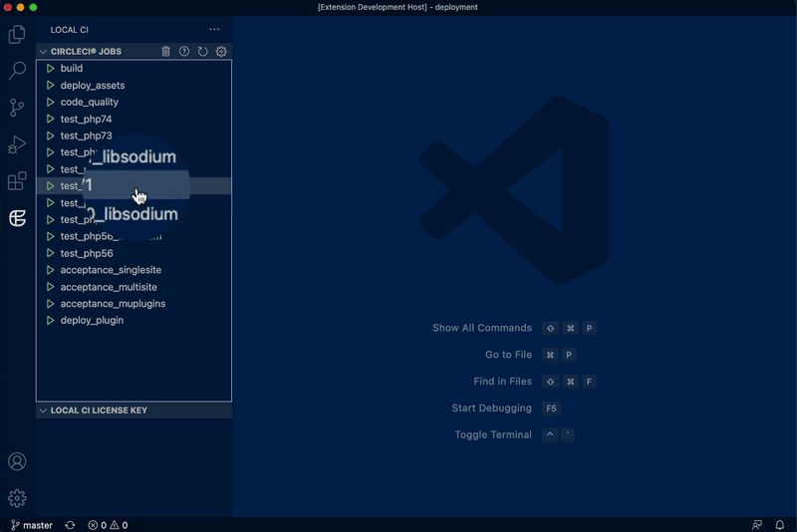Open the Search view in activity bar
The image size is (797, 532).
click(x=17, y=71)
